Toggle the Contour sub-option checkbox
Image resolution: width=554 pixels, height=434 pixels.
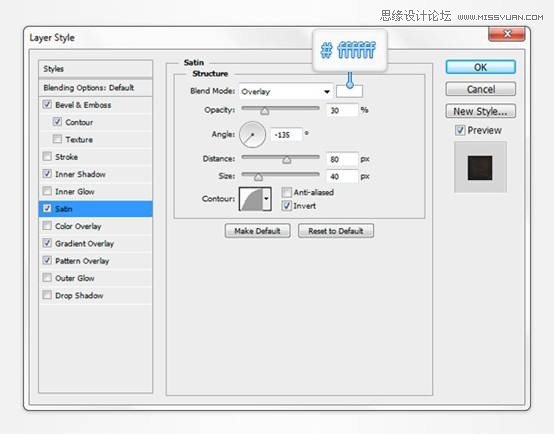click(57, 122)
